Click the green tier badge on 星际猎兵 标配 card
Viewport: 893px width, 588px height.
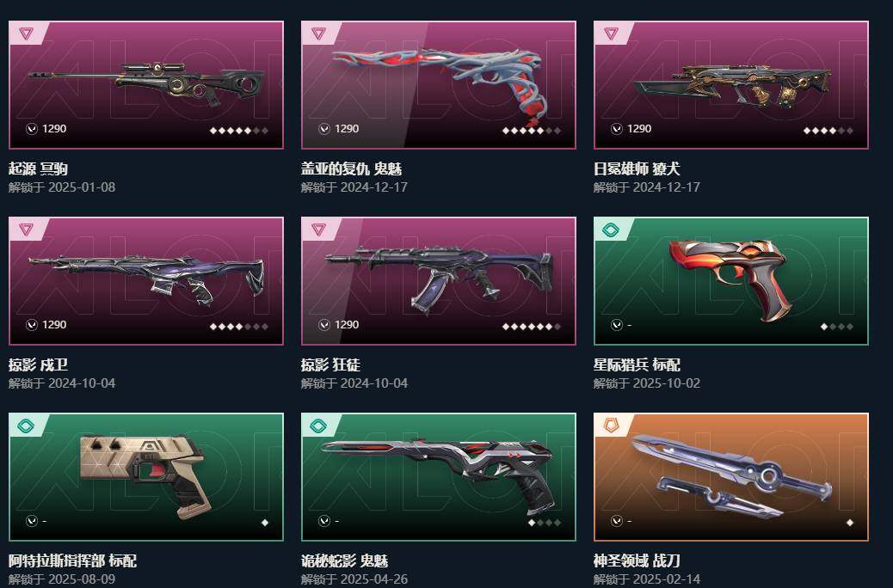(611, 230)
